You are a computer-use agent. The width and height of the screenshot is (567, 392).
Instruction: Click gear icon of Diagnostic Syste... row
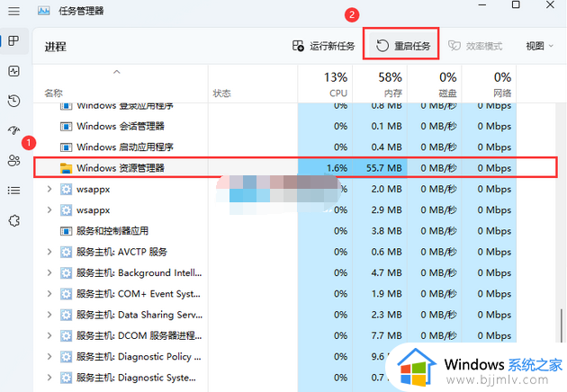tap(66, 378)
